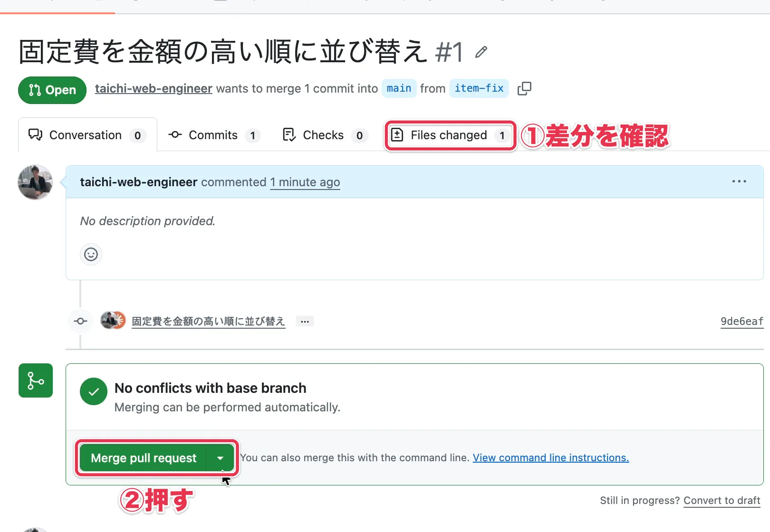Viewport: 770px width, 532px height.
Task: Click the #1 pull request number
Action: [x=449, y=52]
